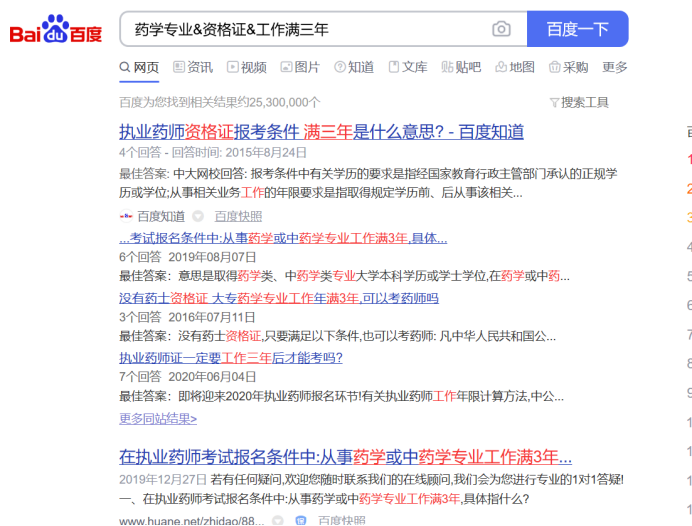Open result 执业药师资格证报考条件 满三年是什么意思
Viewport: 692px width, 526px height.
pos(321,132)
